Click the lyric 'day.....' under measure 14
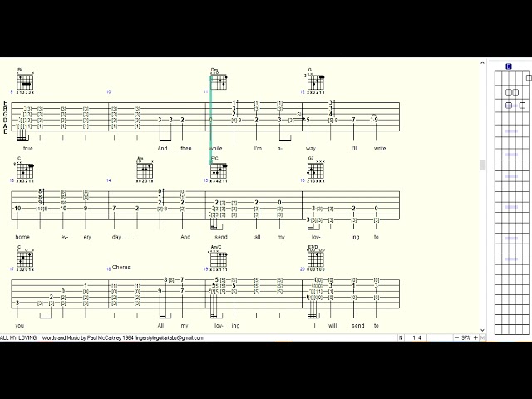532x399 pixels. tap(123, 237)
